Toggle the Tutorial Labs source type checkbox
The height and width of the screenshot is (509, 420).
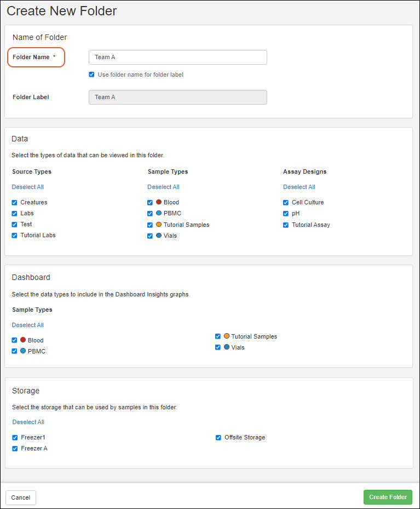point(15,236)
